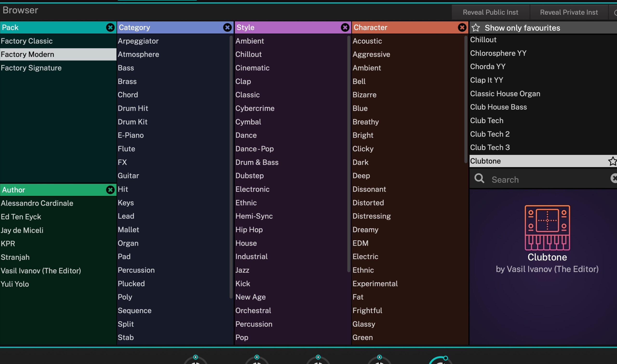Select the Club House Bass preset
Screen dimensions: 617x364
pyautogui.click(x=498, y=107)
